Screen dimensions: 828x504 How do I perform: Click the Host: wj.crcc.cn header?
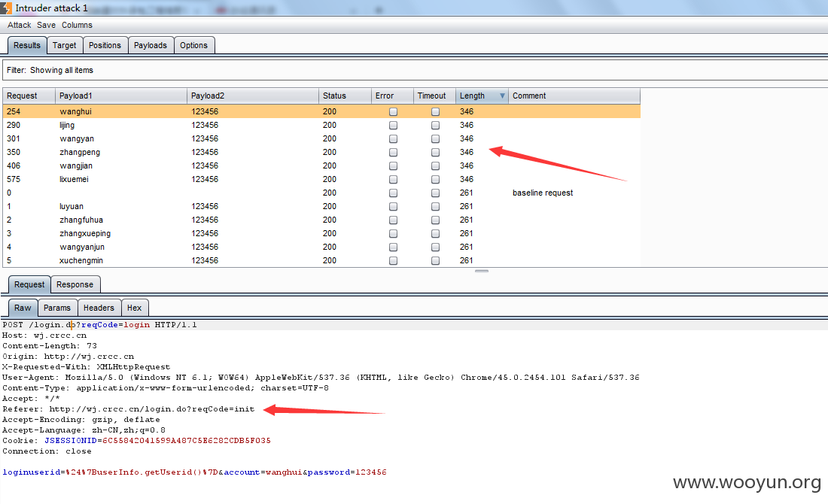click(x=44, y=335)
